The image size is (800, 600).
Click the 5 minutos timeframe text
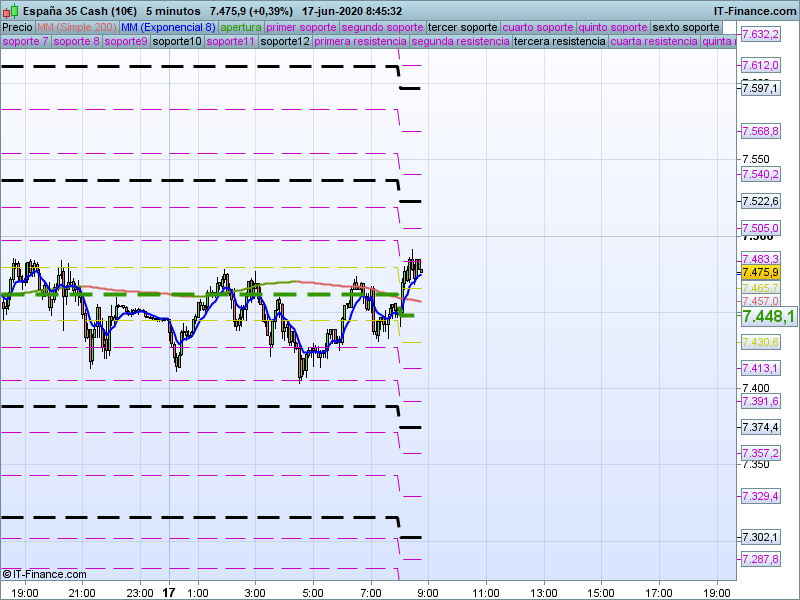click(167, 11)
